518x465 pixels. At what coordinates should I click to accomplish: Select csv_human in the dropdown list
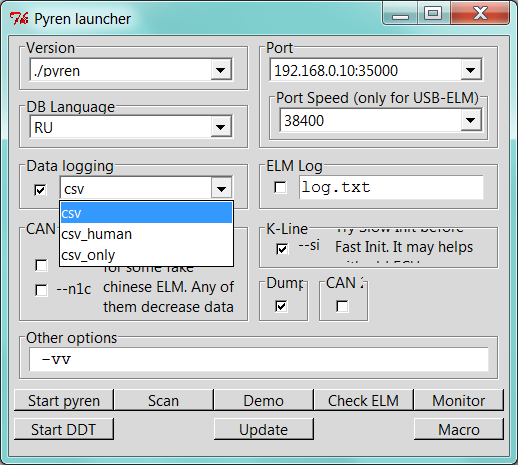146,234
